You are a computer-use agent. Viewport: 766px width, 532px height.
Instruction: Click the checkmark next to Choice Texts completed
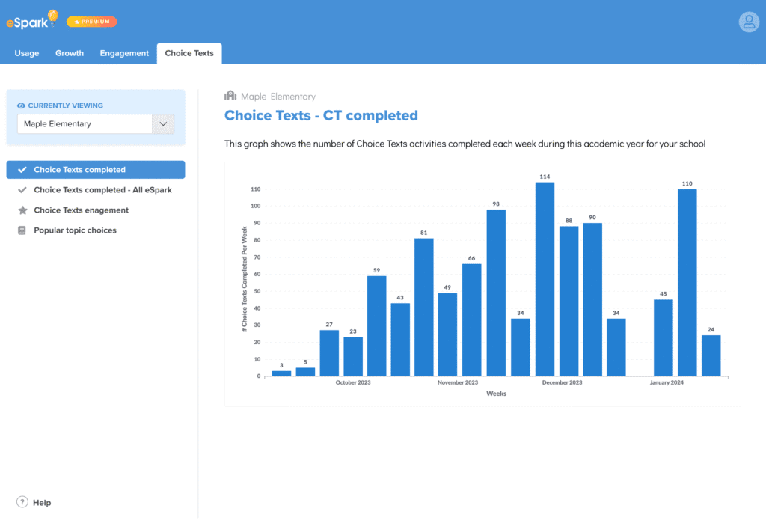tap(22, 170)
